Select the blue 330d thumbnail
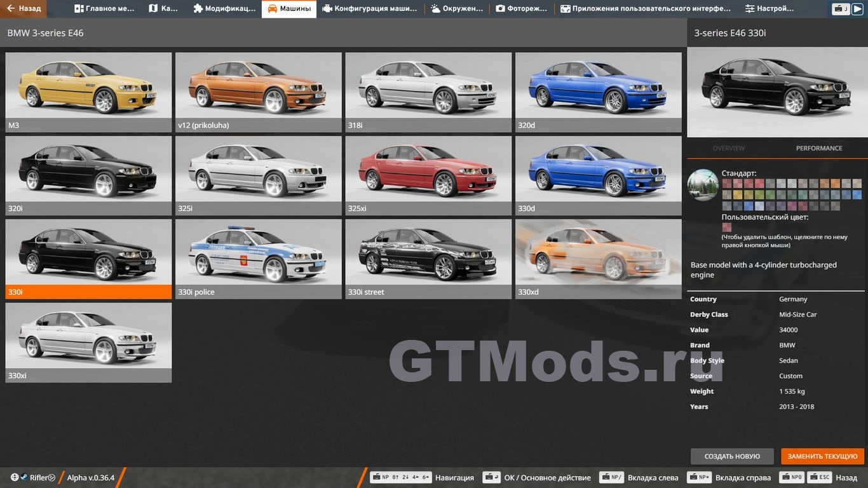This screenshot has width=868, height=488. 599,176
